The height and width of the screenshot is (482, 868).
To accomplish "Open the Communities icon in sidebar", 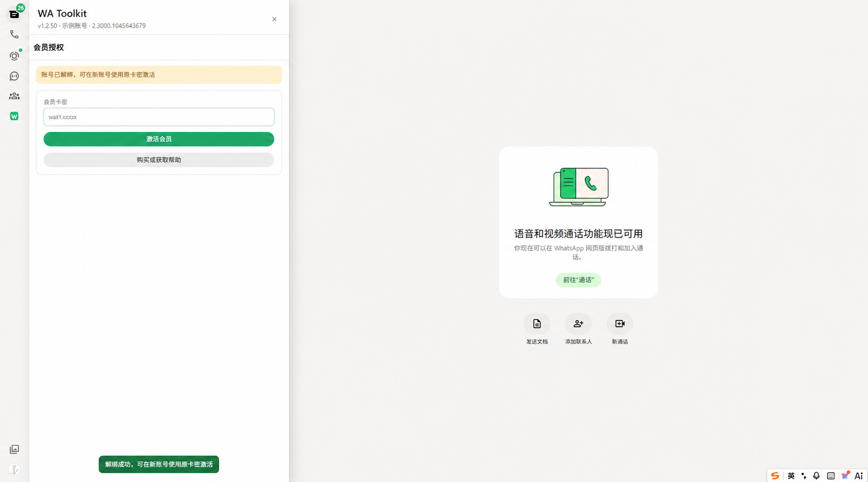I will pos(14,96).
